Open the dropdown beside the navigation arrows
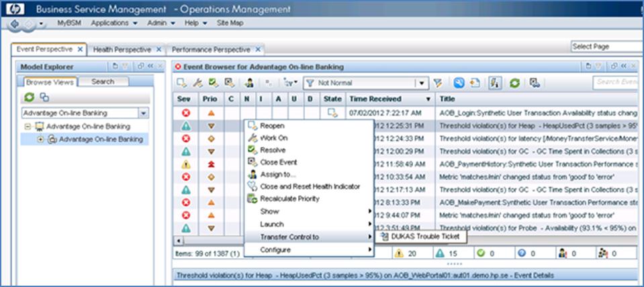Viewport: 644px width, 287px height. click(41, 23)
